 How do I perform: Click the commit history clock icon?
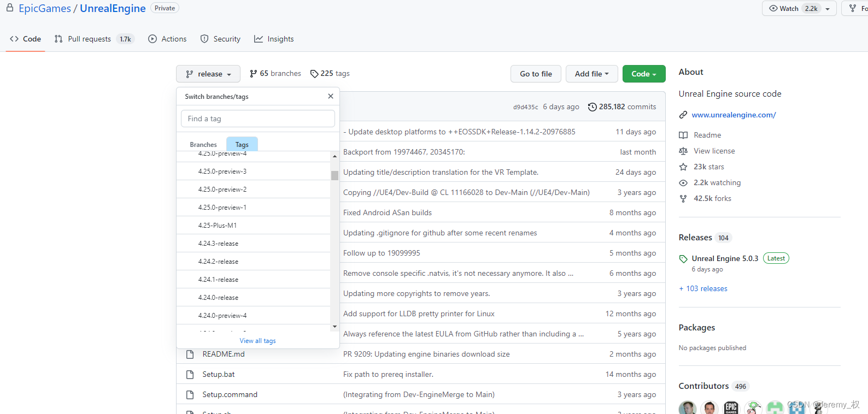point(592,107)
